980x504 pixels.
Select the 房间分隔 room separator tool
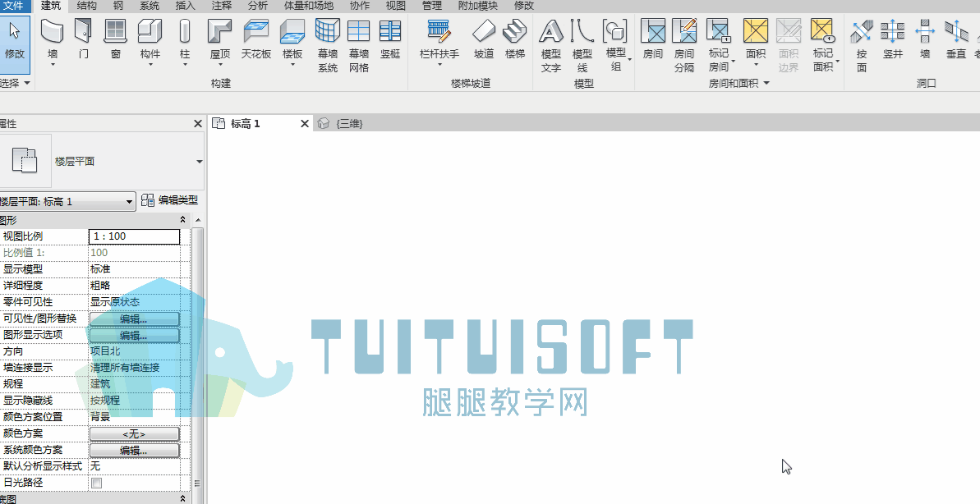[x=684, y=45]
